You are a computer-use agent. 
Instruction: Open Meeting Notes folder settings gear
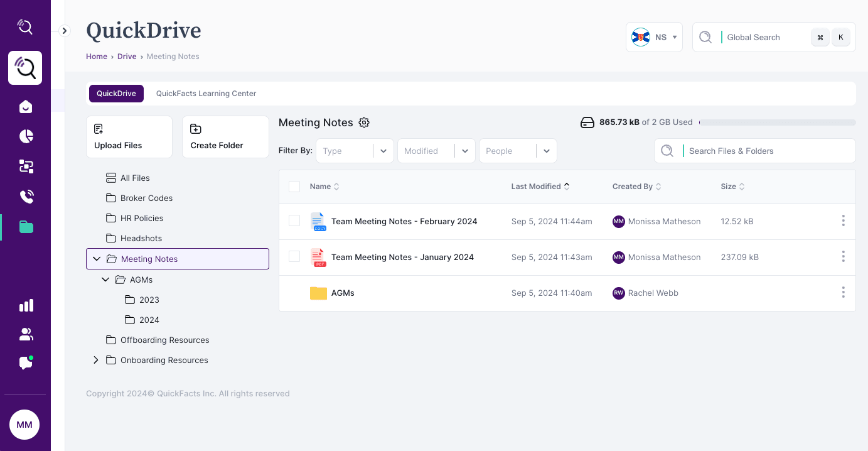pyautogui.click(x=364, y=122)
